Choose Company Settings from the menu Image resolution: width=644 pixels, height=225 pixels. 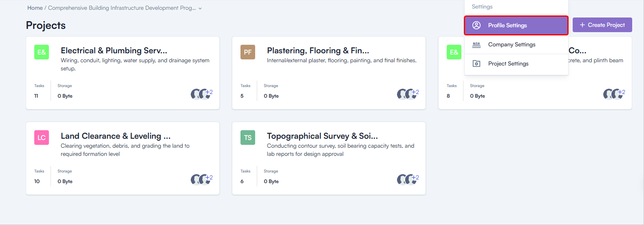(x=512, y=45)
